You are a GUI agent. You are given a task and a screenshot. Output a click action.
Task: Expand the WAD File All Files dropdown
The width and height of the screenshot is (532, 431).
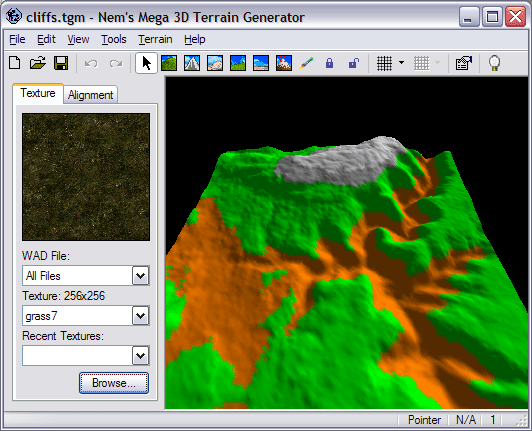click(x=140, y=276)
